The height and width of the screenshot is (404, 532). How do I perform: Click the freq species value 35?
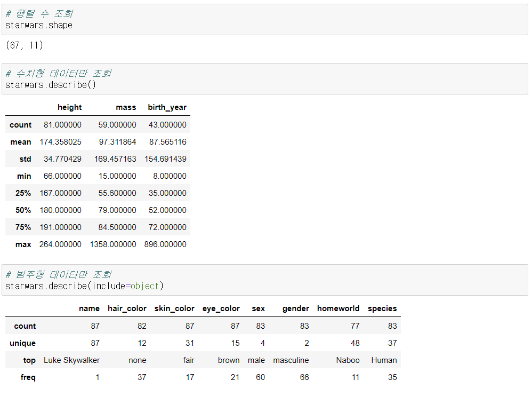pyautogui.click(x=392, y=377)
